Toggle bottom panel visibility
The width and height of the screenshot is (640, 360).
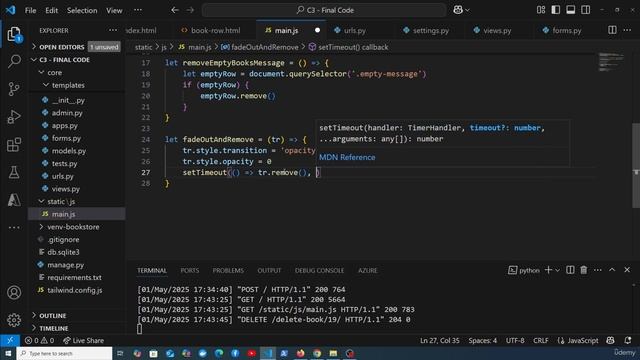click(x=571, y=10)
